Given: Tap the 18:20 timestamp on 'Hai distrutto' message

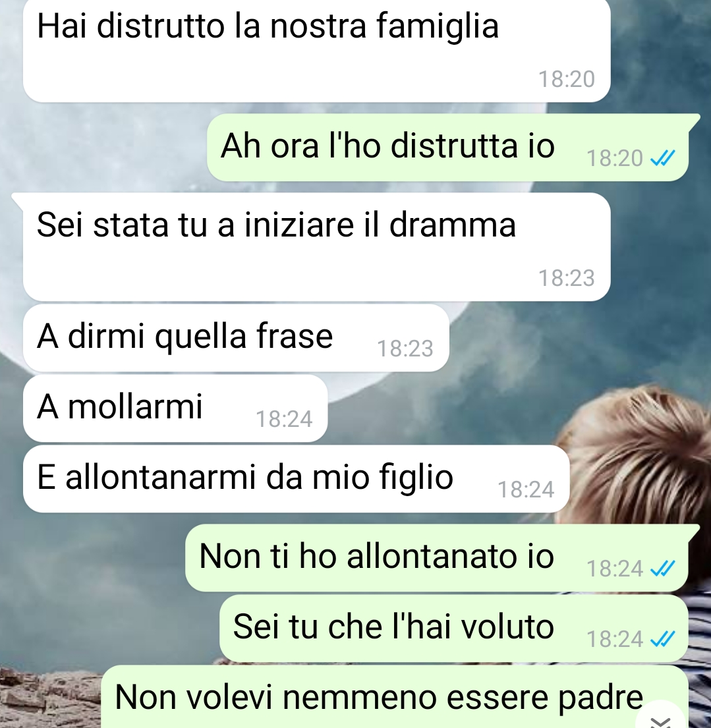Looking at the screenshot, I should [x=567, y=79].
